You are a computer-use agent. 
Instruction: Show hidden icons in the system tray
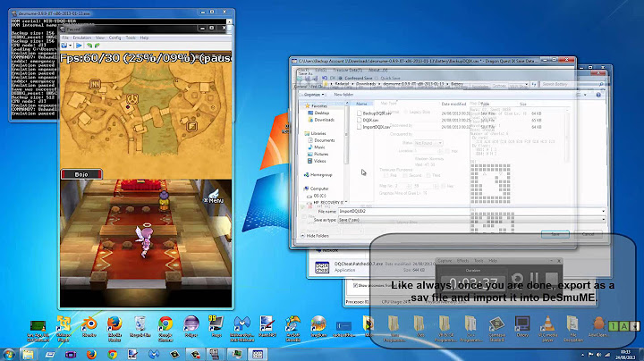(582, 355)
